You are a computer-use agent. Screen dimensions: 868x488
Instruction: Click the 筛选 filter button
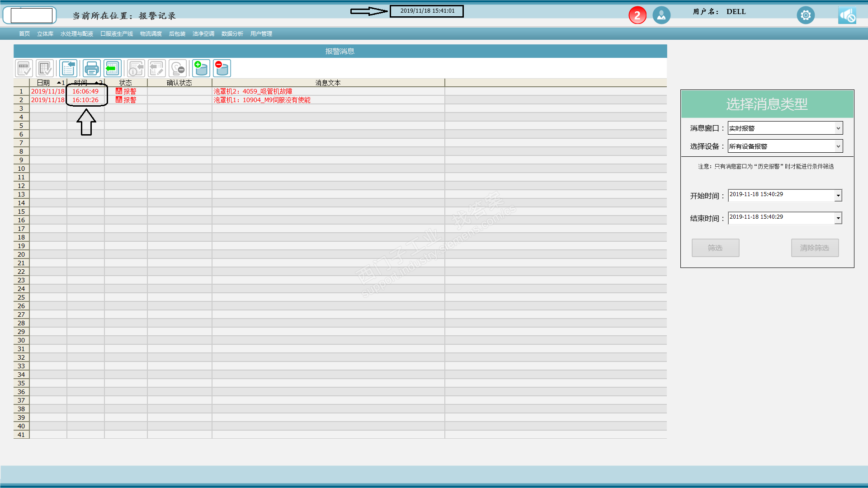[x=715, y=248]
